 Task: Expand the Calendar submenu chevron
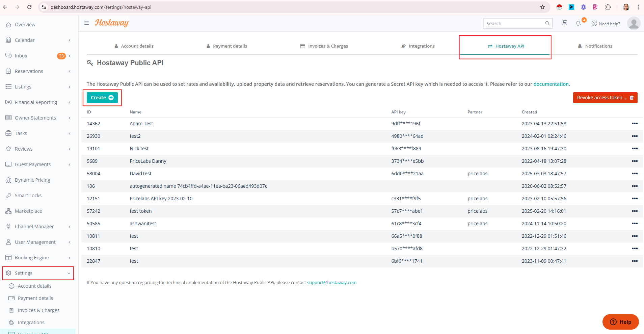coord(70,40)
